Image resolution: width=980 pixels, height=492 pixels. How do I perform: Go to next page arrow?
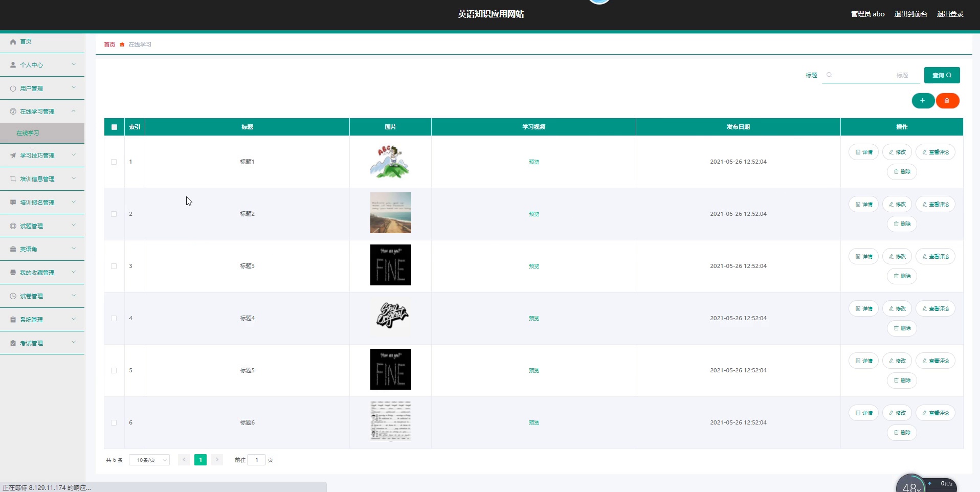(217, 460)
